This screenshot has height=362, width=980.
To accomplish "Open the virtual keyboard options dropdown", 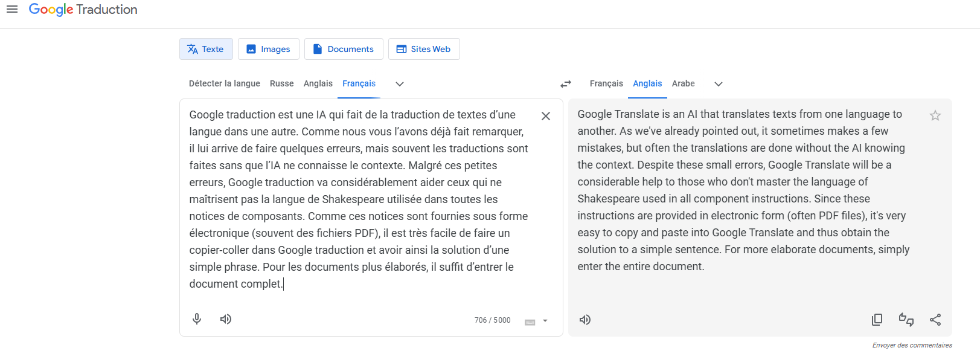I will click(545, 321).
